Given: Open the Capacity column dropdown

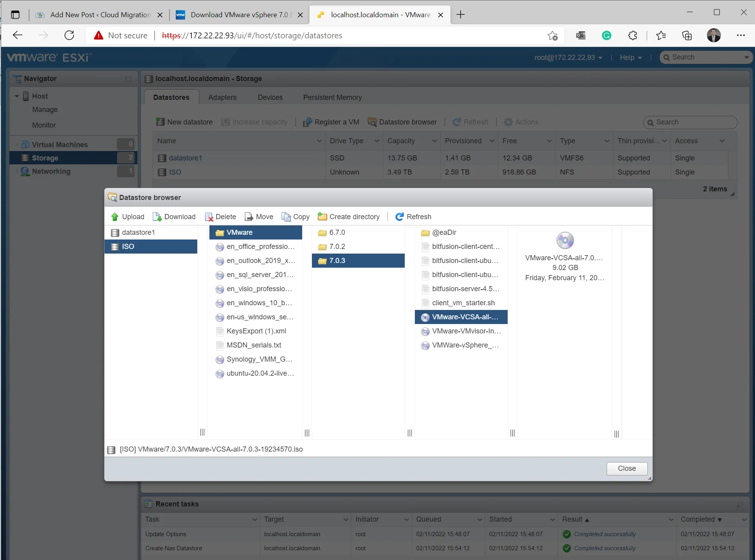Looking at the screenshot, I should tap(434, 141).
